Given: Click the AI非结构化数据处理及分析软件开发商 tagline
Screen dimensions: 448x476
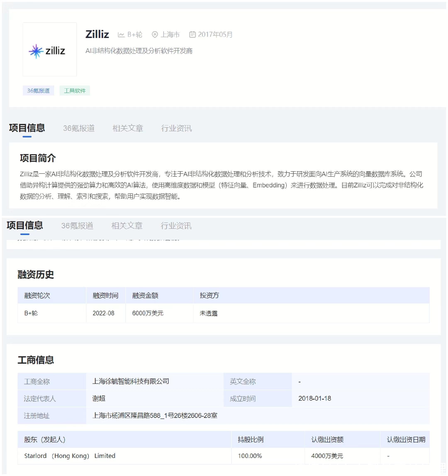Looking at the screenshot, I should tap(139, 51).
